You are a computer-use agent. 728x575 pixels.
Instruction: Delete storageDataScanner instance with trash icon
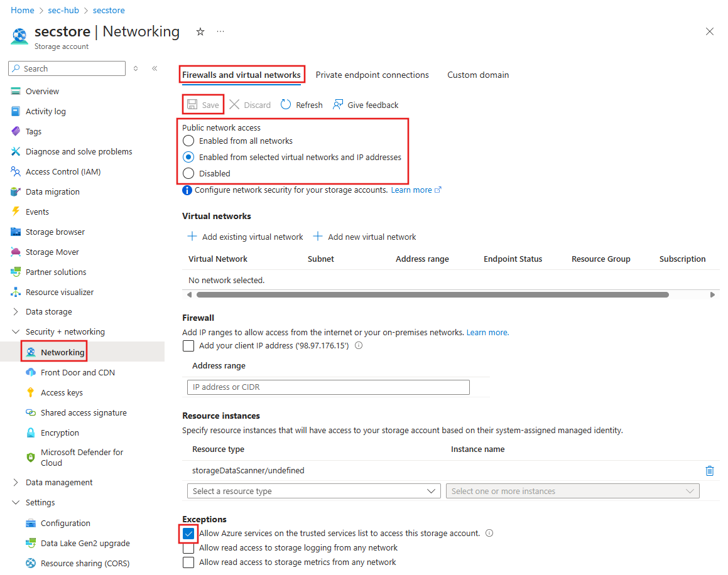click(x=709, y=471)
